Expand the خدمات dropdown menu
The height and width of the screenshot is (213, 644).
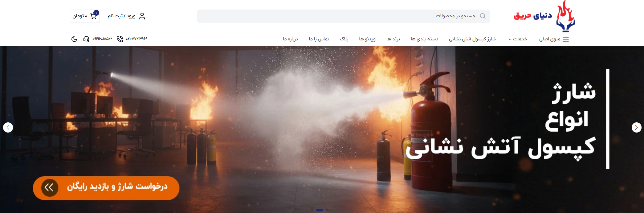518,39
